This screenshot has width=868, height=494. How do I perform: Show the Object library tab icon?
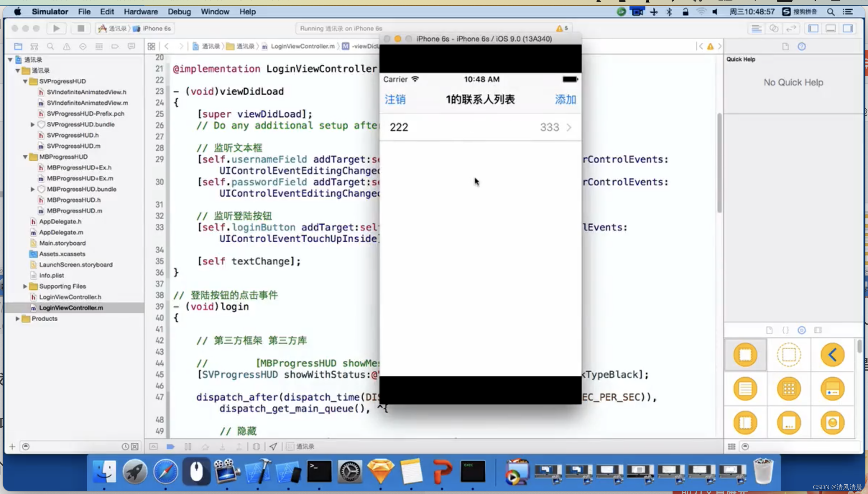click(802, 330)
